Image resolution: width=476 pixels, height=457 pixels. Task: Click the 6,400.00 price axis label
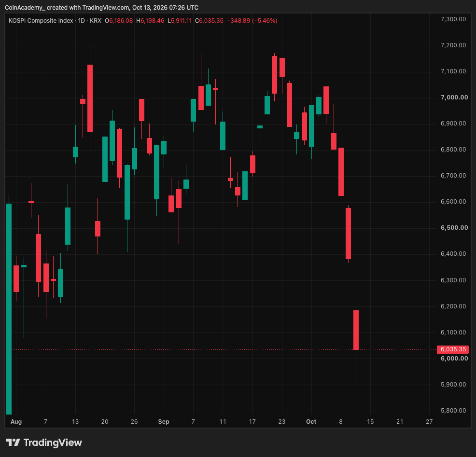tap(453, 254)
